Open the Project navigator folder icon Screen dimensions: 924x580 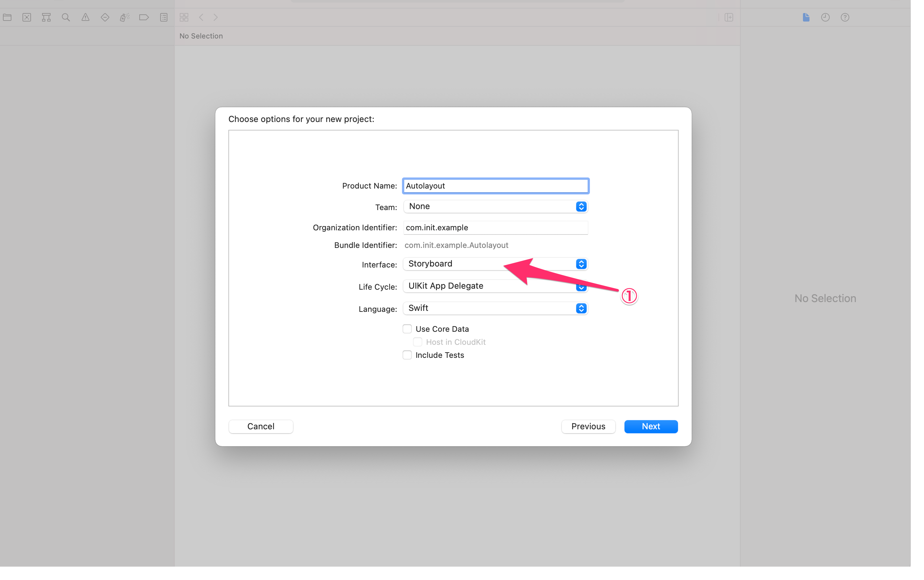point(7,17)
